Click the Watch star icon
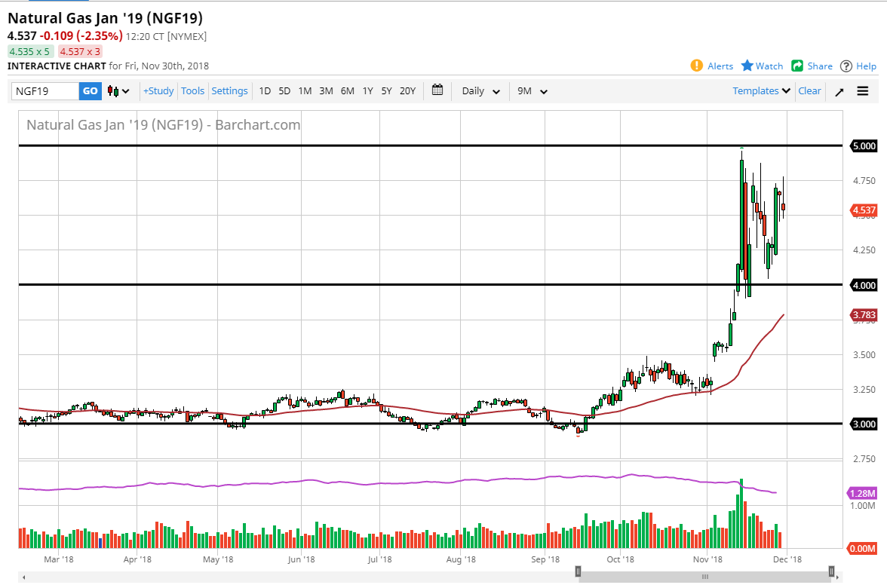Screen dimensions: 887x588 (747, 66)
